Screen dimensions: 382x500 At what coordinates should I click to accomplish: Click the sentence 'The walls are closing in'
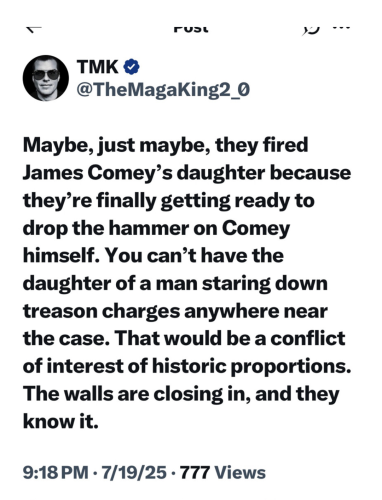click(x=137, y=394)
